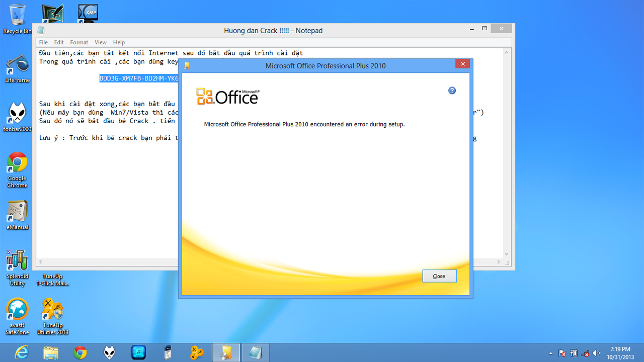Open the TuneUp Utilities taskbar icon

197,352
